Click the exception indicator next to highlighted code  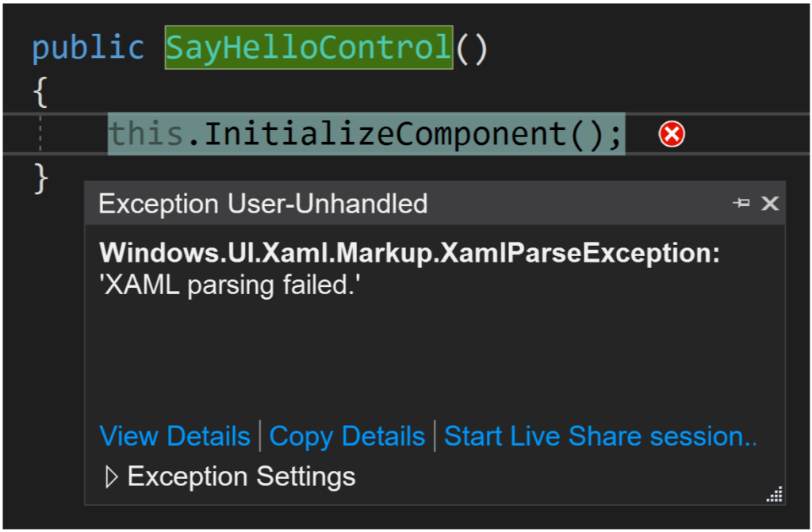(671, 135)
